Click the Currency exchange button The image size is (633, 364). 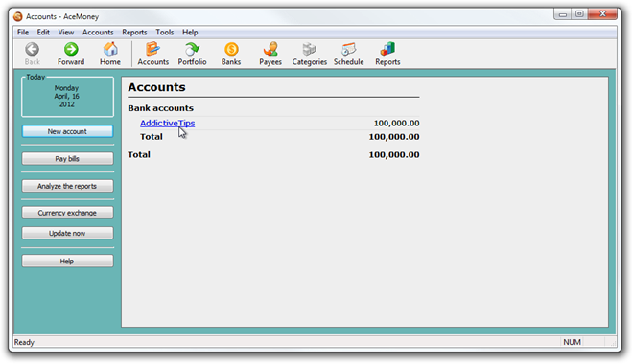(x=67, y=213)
